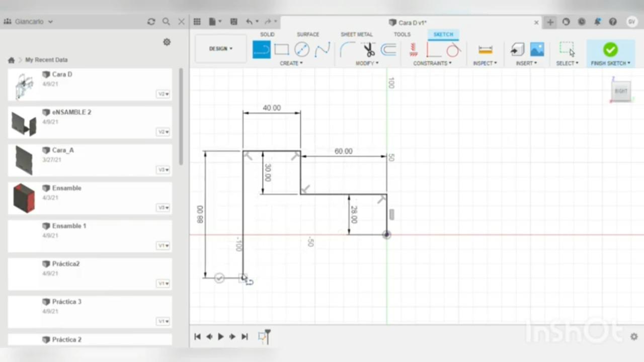
Task: Click the RIGHT face of view cube
Action: 621,91
